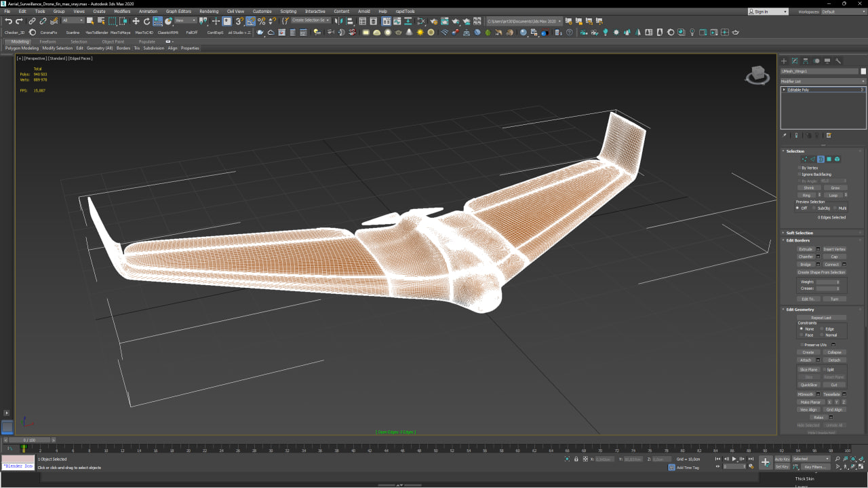Open the Polygon Modeling ribbon panel
The image size is (868, 488).
22,48
